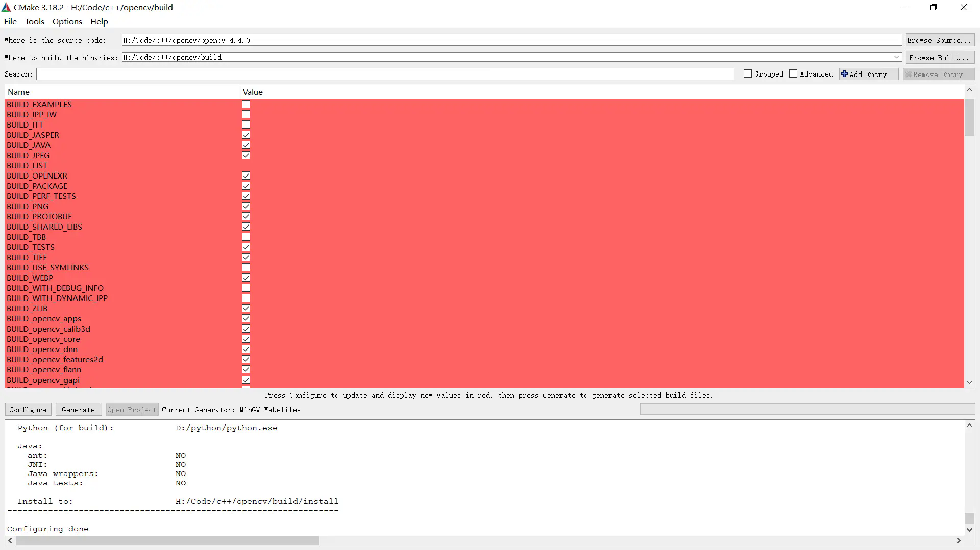Screen dimensions: 980x550
Task: Select the BUILD_TIFF row name
Action: (x=27, y=257)
